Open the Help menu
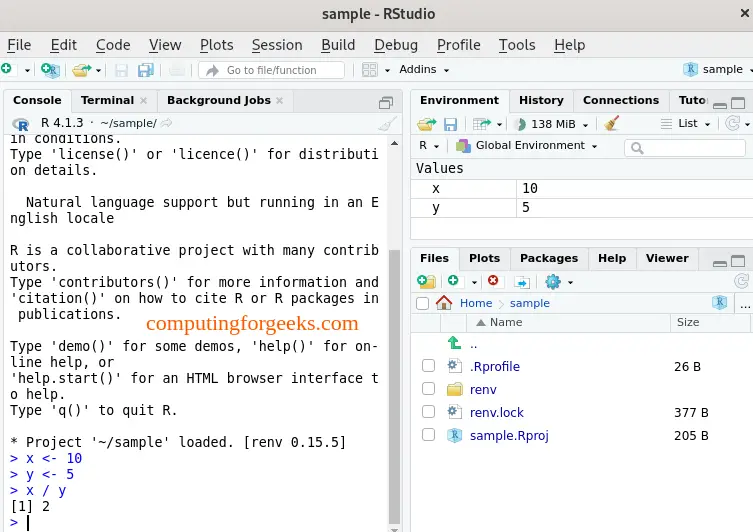Screen dimensions: 753x532 coord(570,45)
